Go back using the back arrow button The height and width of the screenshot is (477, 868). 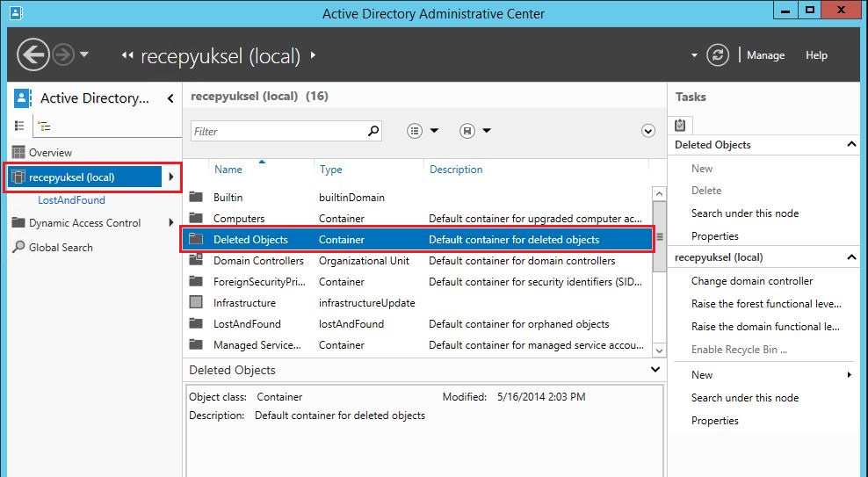click(x=33, y=54)
